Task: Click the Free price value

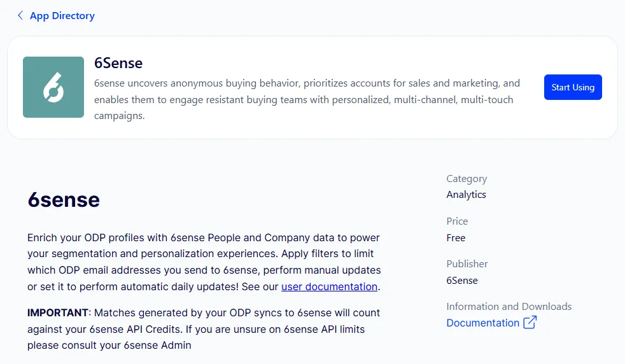Action: (456, 238)
